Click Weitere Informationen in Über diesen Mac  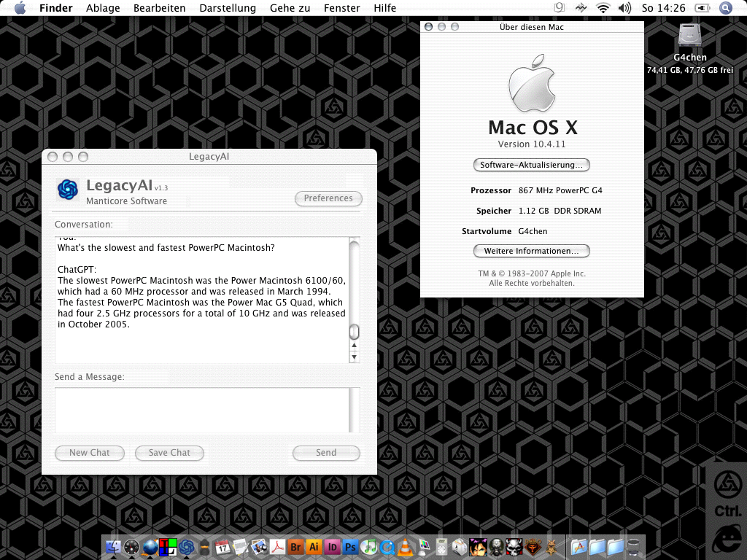532,251
